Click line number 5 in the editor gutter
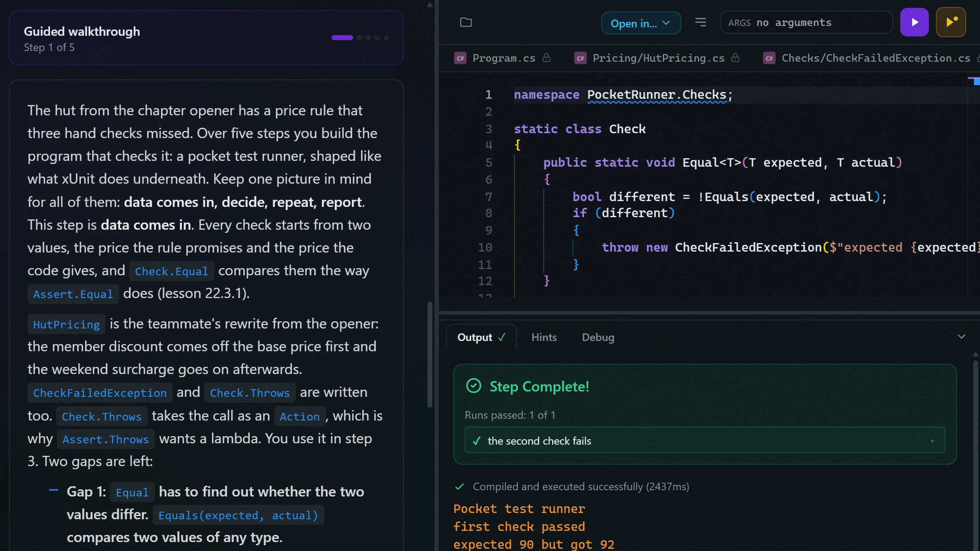The image size is (980, 551). pos(489,162)
